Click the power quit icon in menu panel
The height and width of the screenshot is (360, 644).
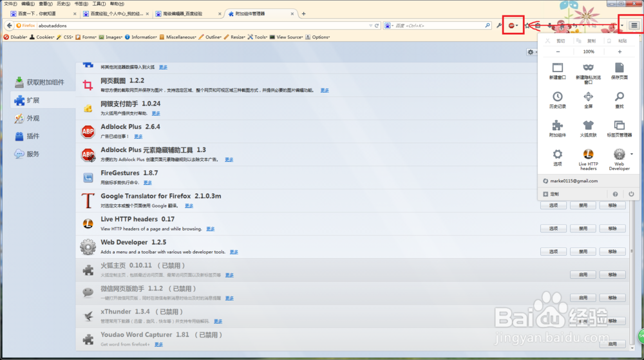click(x=631, y=194)
